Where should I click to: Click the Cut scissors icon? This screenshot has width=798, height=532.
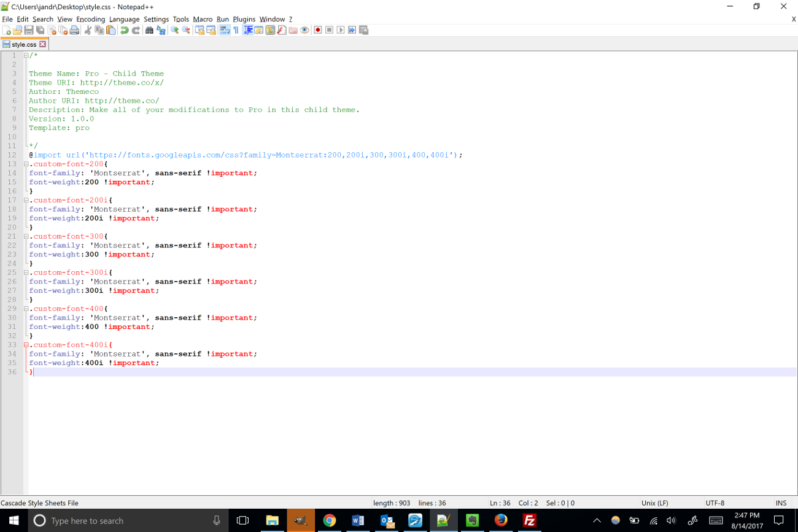click(x=88, y=30)
